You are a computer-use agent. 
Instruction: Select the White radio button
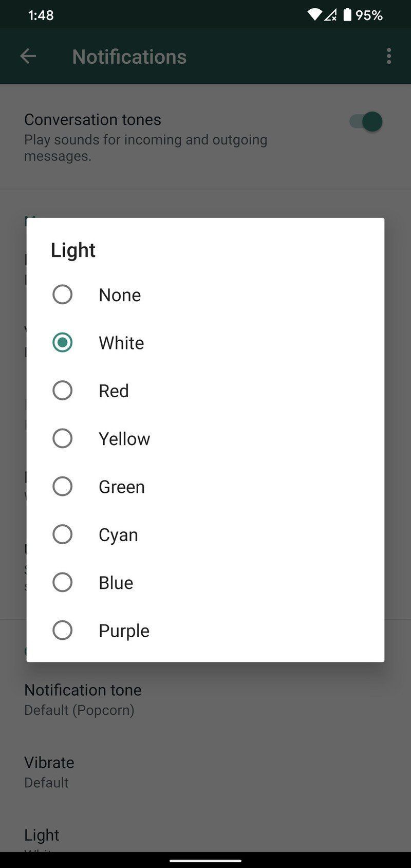pyautogui.click(x=63, y=342)
